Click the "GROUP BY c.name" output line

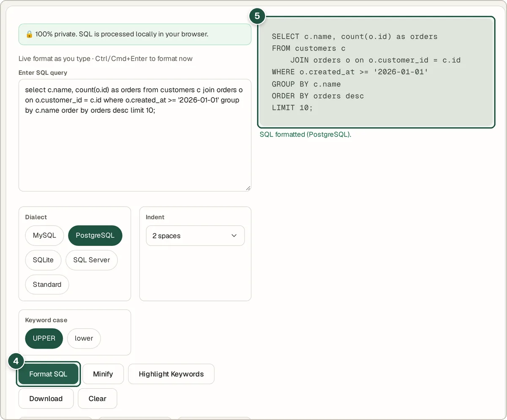click(x=306, y=84)
